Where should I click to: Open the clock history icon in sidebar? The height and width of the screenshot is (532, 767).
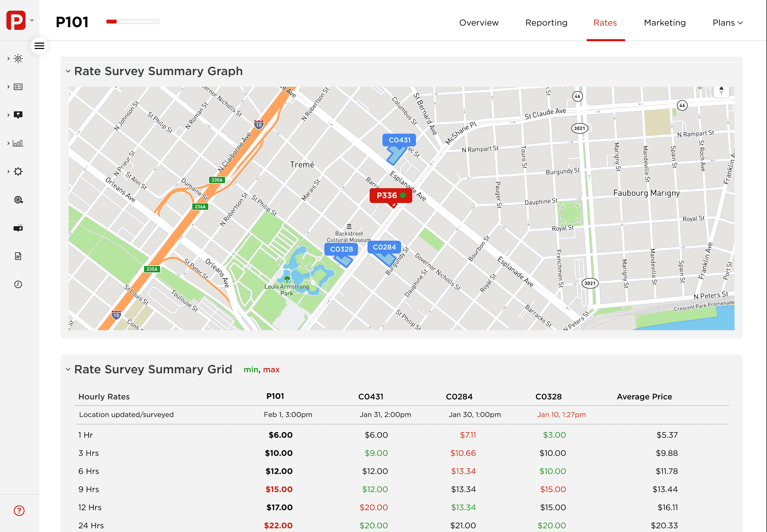click(18, 284)
